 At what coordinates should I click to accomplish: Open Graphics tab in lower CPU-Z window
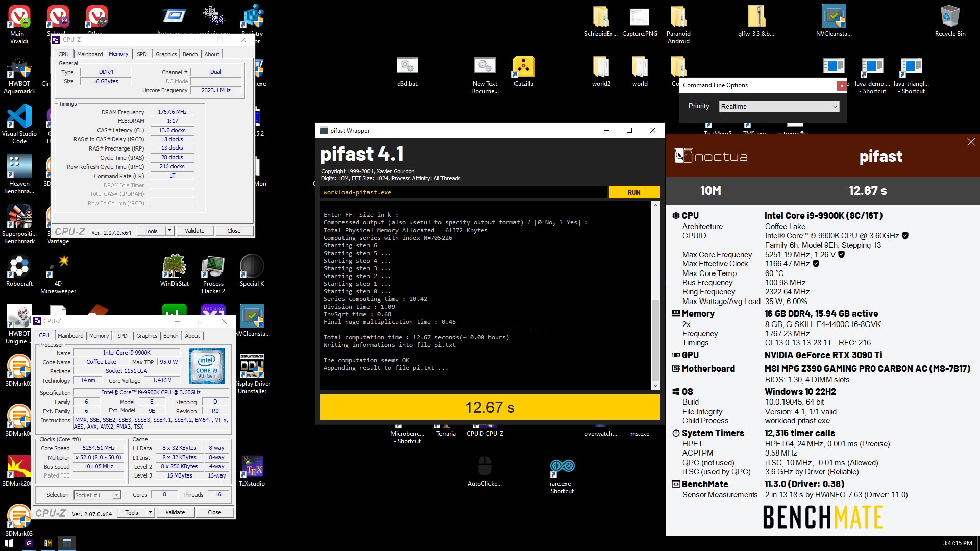point(147,336)
